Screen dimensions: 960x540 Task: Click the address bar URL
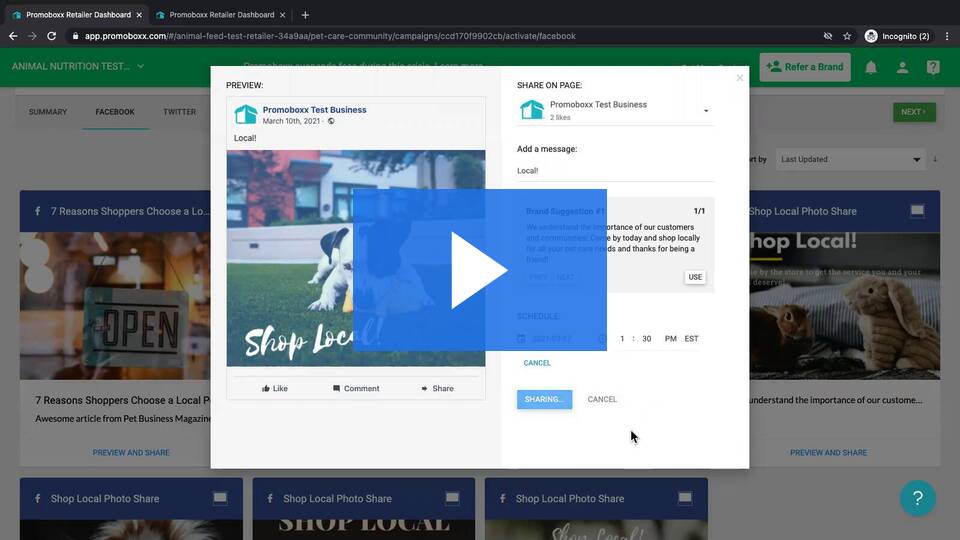coord(330,36)
